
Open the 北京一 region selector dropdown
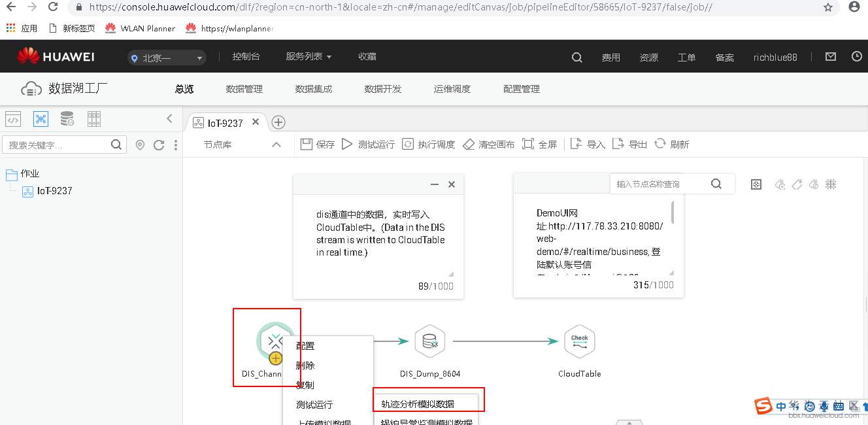pos(167,58)
